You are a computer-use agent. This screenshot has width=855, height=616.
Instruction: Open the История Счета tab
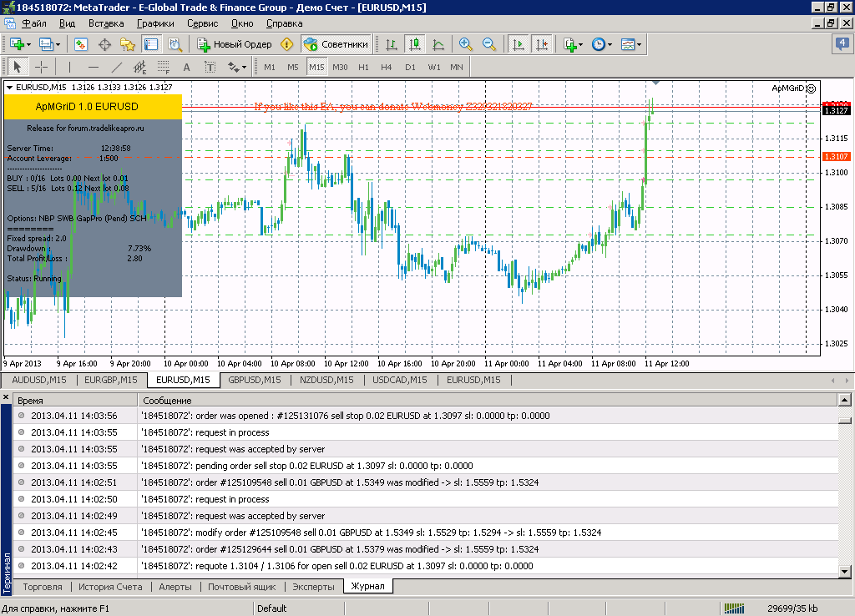click(110, 587)
